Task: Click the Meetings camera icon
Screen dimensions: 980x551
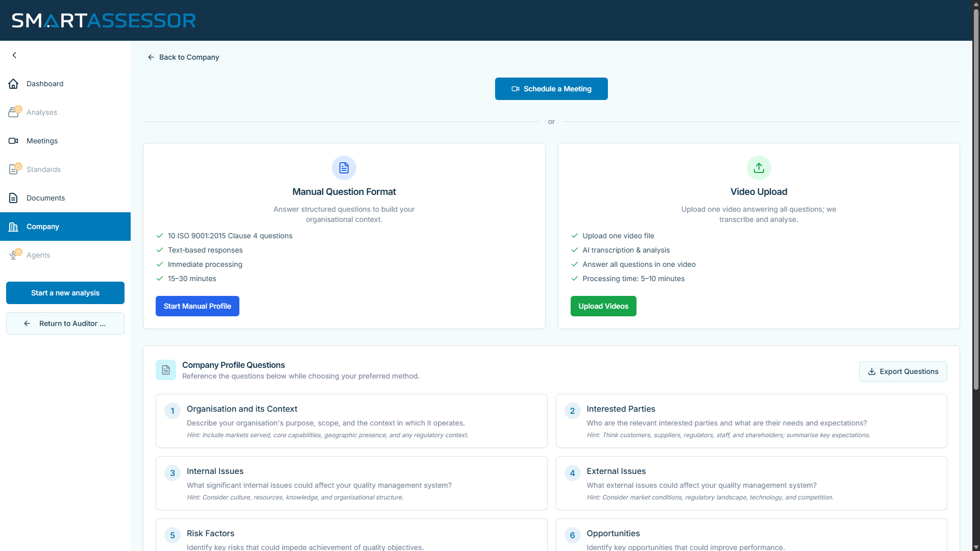Action: click(13, 141)
